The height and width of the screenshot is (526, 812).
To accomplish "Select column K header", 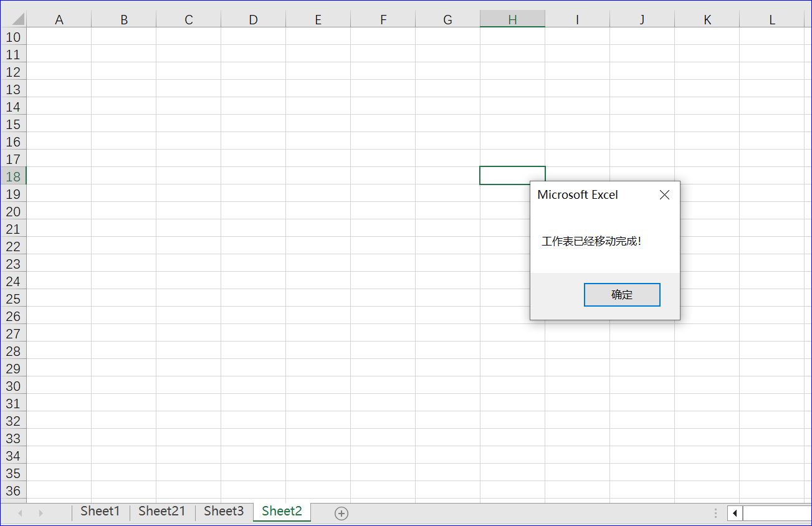I will click(x=707, y=19).
